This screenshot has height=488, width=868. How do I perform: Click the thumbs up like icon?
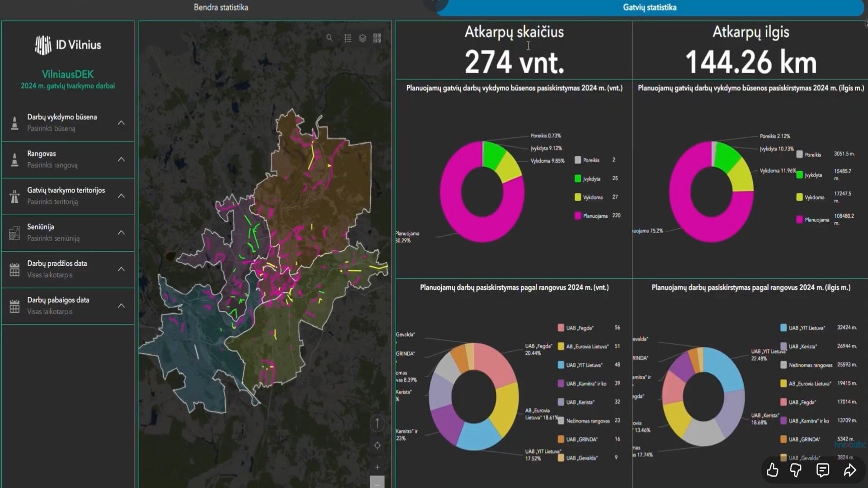[773, 470]
